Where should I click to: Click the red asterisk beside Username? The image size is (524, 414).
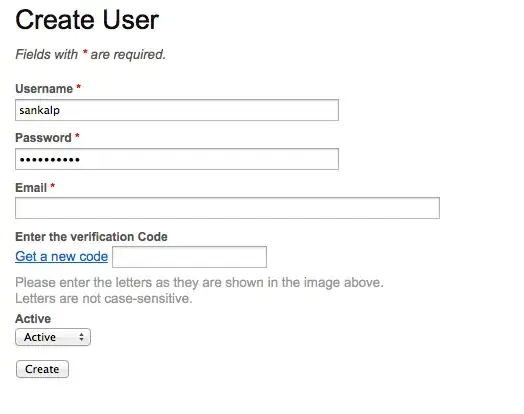coord(79,87)
